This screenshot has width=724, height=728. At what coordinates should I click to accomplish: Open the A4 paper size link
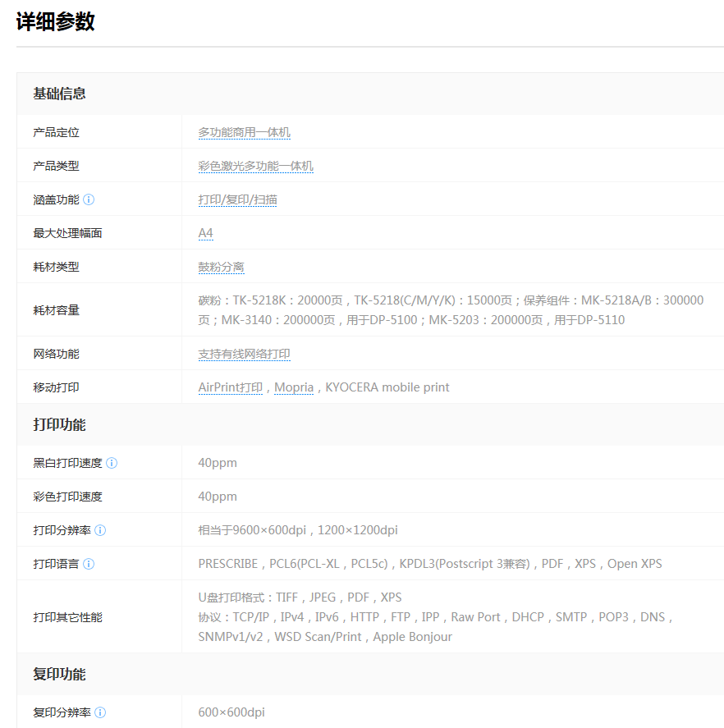[205, 233]
